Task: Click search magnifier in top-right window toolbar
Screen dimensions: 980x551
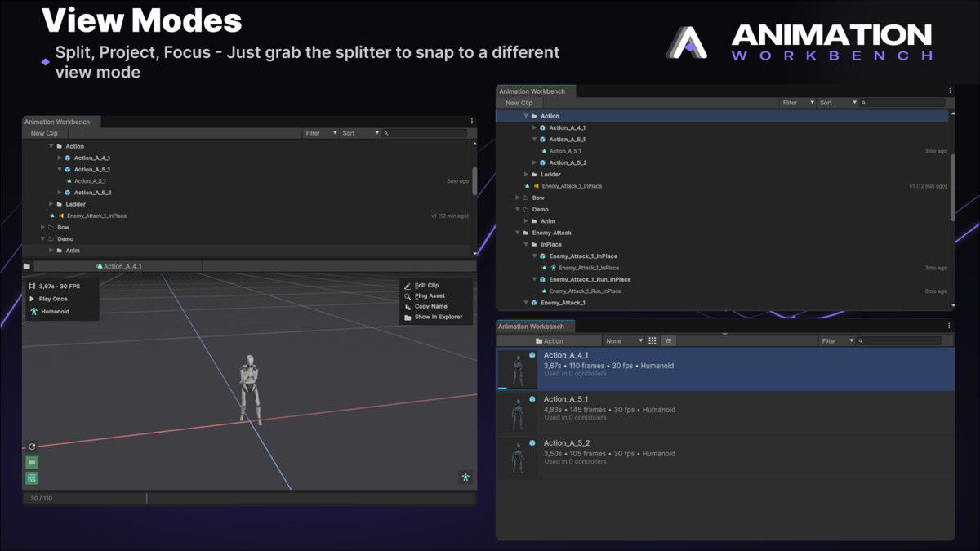Action: 863,103
